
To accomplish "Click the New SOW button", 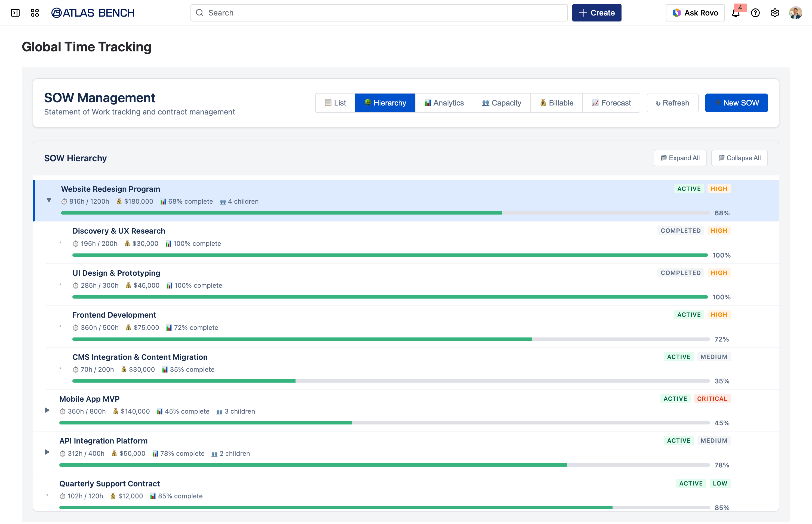I will [736, 103].
